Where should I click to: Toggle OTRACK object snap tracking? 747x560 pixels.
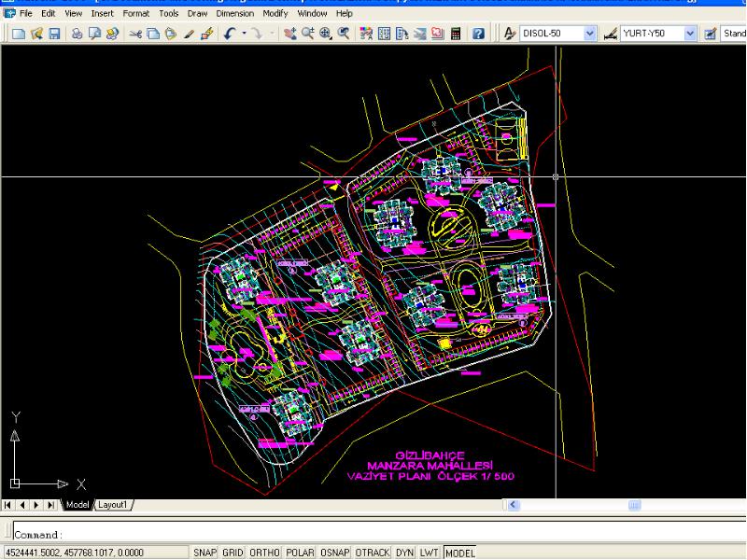click(373, 553)
